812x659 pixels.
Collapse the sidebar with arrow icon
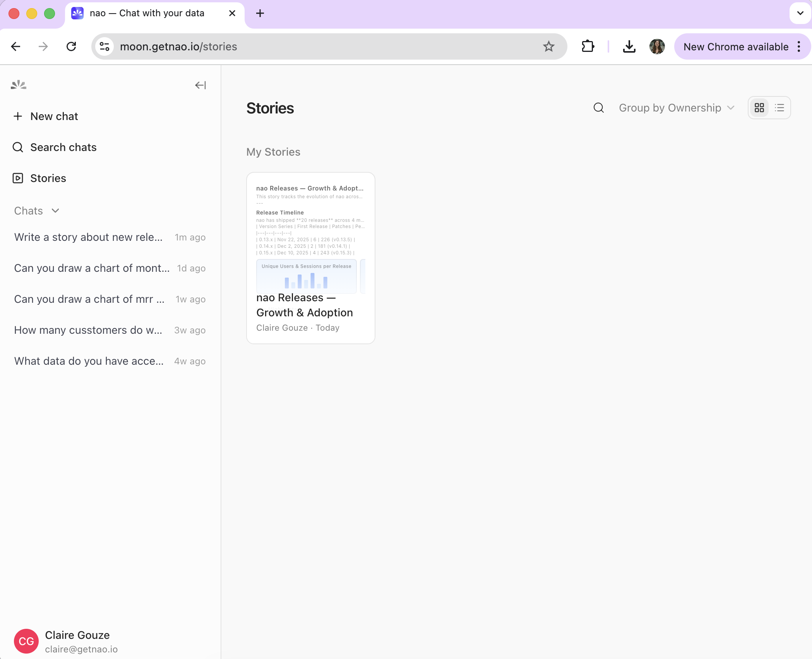tap(200, 85)
